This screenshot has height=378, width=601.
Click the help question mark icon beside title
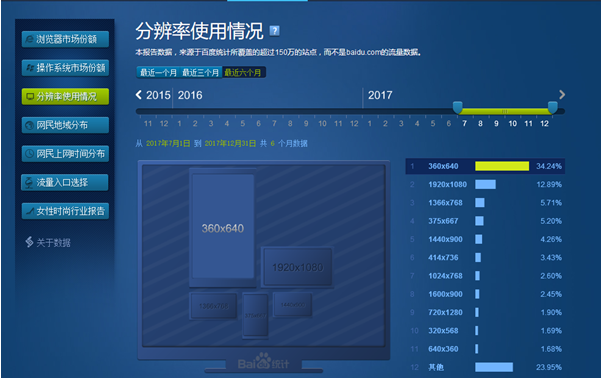click(x=274, y=31)
